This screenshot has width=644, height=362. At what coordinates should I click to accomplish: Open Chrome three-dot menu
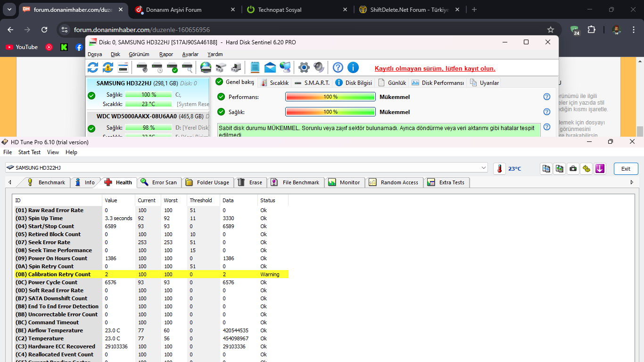pyautogui.click(x=634, y=30)
